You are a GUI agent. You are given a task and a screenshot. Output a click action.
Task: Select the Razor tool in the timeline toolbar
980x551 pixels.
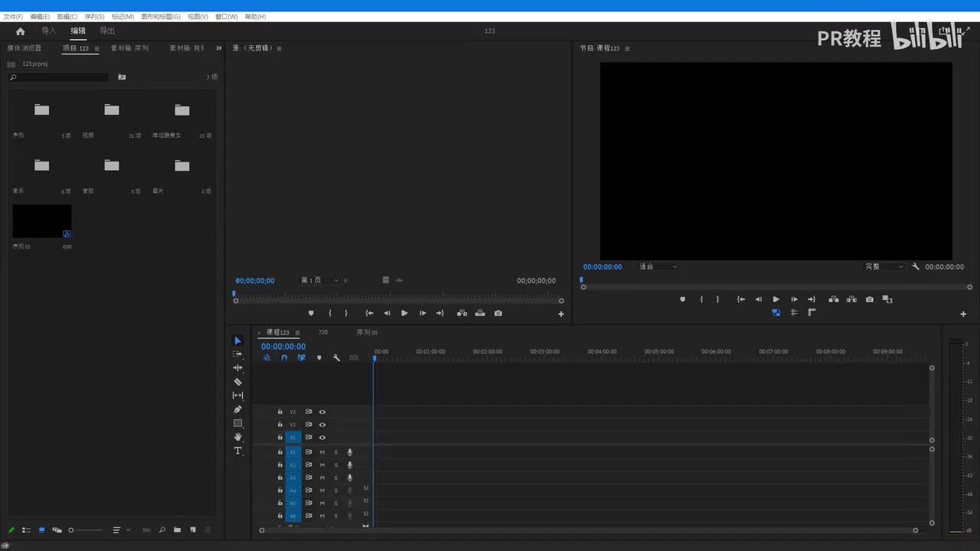coord(237,382)
